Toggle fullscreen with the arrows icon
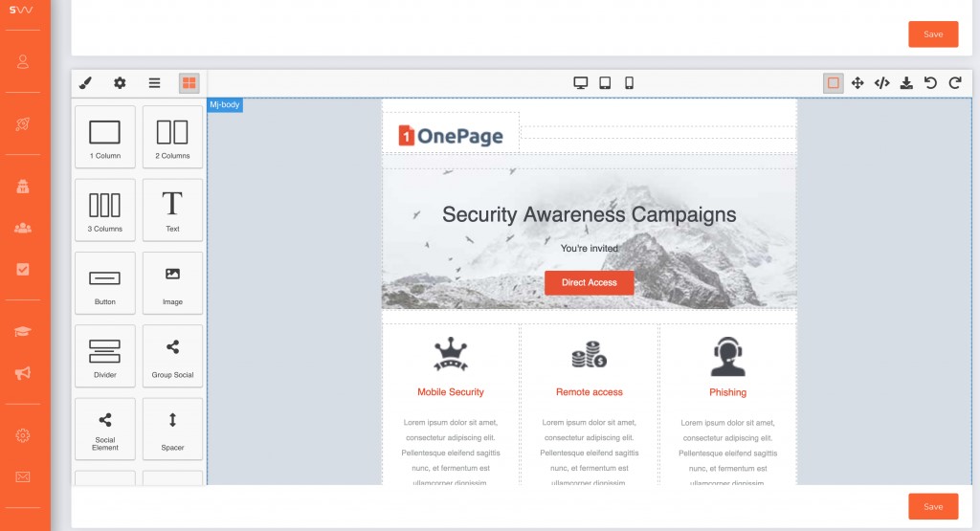 [x=857, y=83]
